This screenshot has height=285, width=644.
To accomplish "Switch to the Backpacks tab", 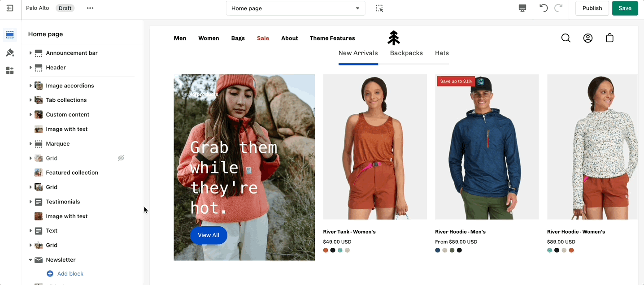I will [406, 53].
